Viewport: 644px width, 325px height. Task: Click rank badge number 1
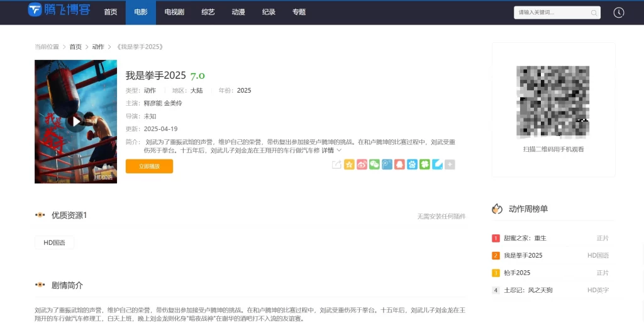pos(496,238)
